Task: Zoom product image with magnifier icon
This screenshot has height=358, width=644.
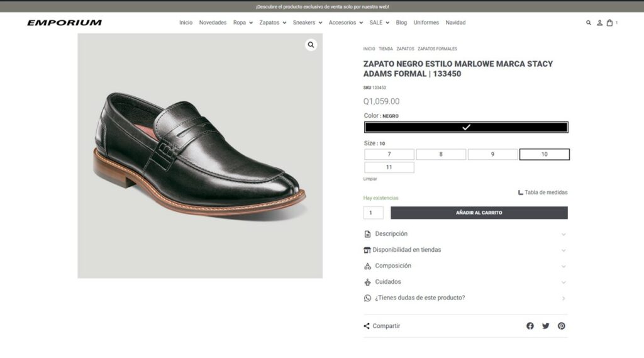Action: pyautogui.click(x=311, y=45)
